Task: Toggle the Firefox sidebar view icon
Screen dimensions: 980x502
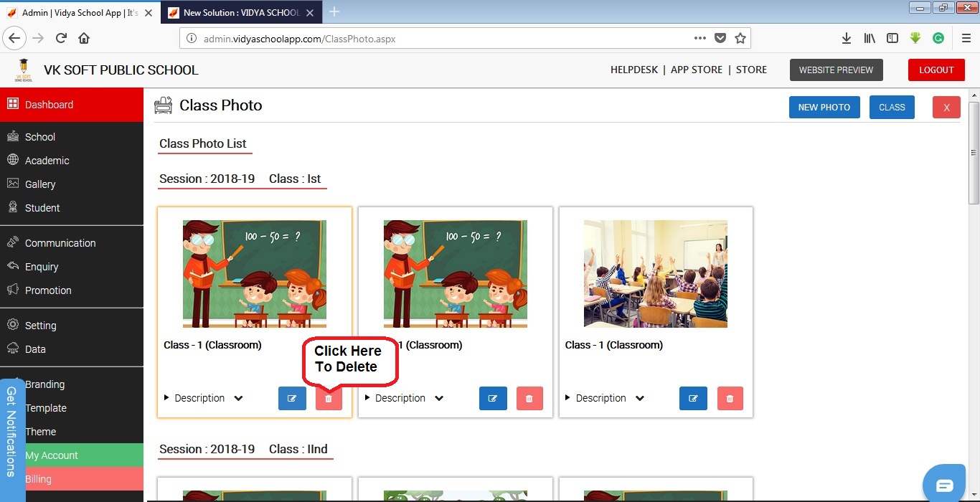Action: pos(892,38)
